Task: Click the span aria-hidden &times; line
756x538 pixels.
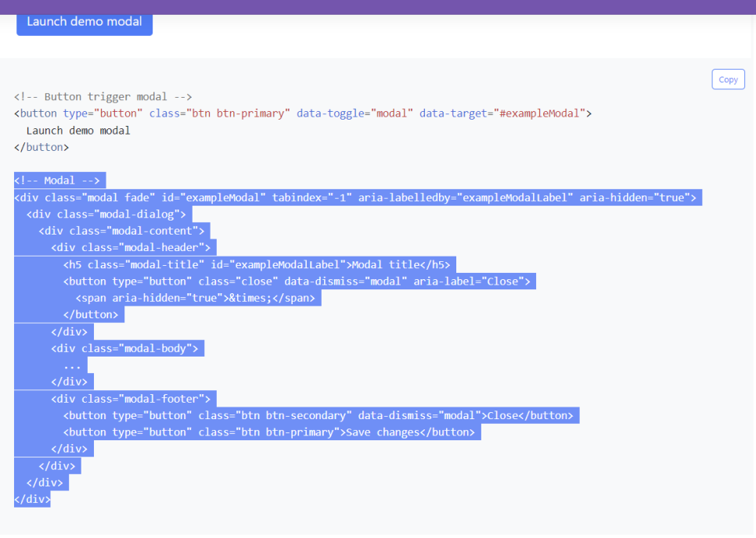Action: click(196, 298)
